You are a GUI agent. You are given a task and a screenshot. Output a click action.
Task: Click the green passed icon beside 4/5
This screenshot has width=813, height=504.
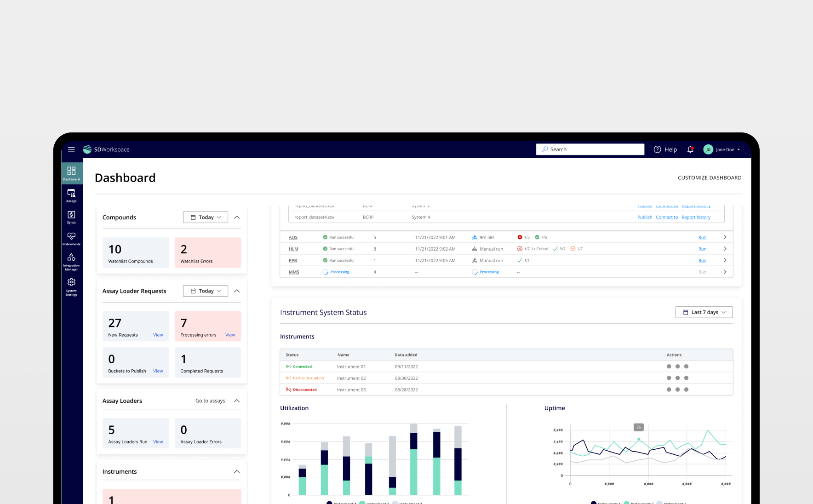pos(537,237)
